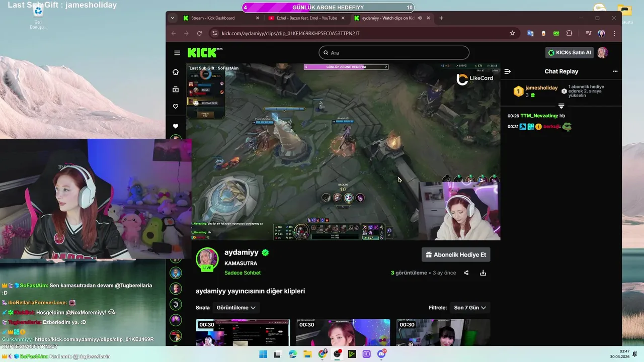Viewport: 644px width, 362px height.
Task: Click the Chat Replay heading
Action: coord(561,71)
